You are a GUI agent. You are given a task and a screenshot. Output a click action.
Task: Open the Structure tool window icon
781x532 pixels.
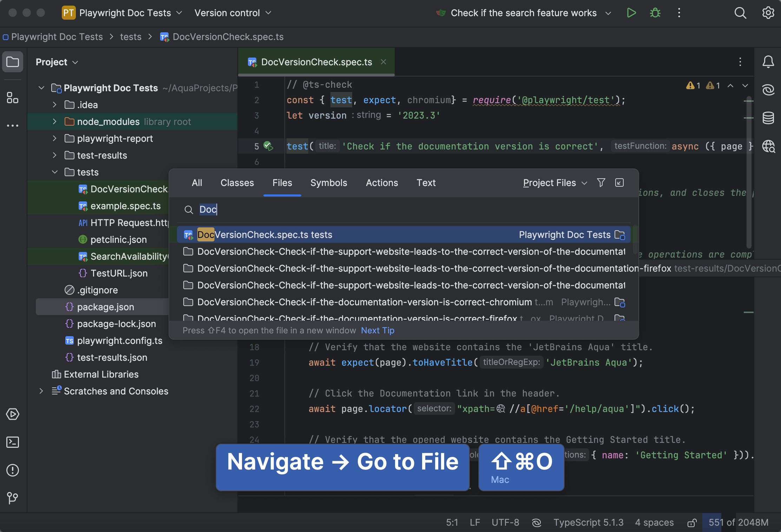[x=13, y=98]
